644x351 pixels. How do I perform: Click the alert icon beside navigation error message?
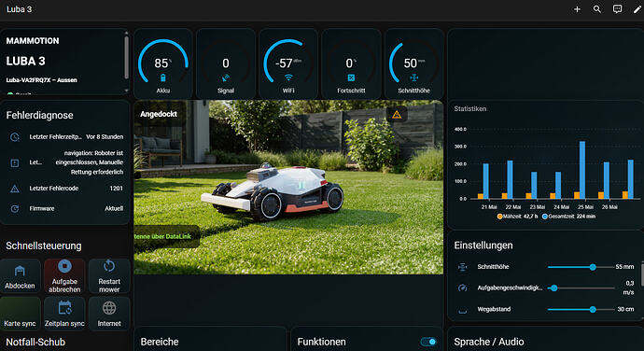[x=15, y=162]
